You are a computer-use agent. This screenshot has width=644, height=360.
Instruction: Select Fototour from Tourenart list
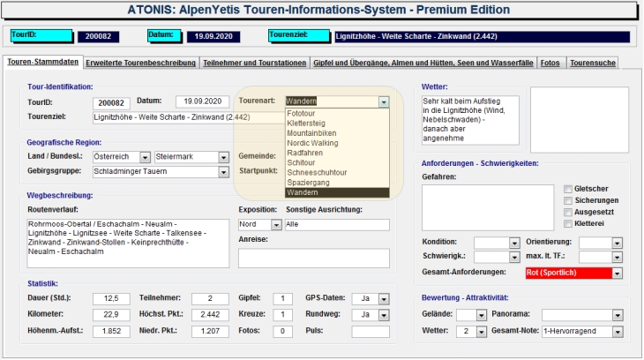[x=337, y=114]
